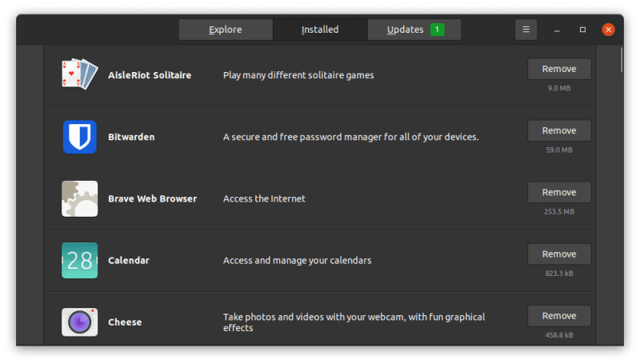Click the Brave Web Browser gear icon

click(x=79, y=198)
